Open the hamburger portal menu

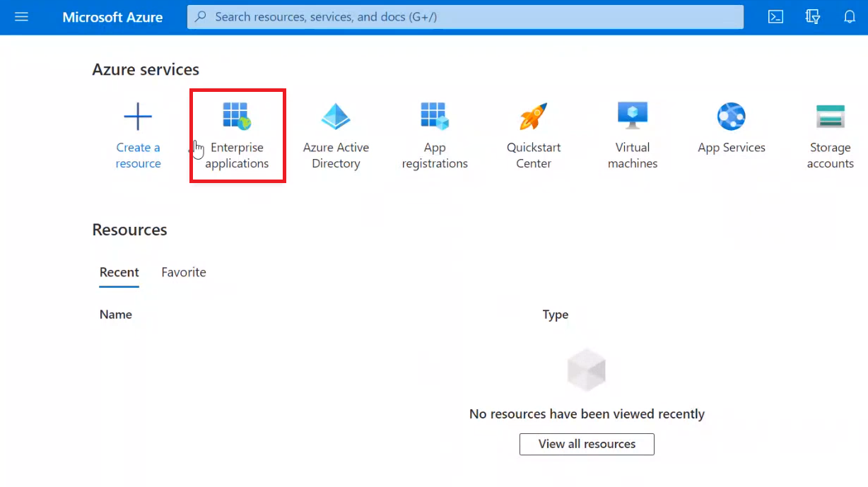tap(21, 17)
